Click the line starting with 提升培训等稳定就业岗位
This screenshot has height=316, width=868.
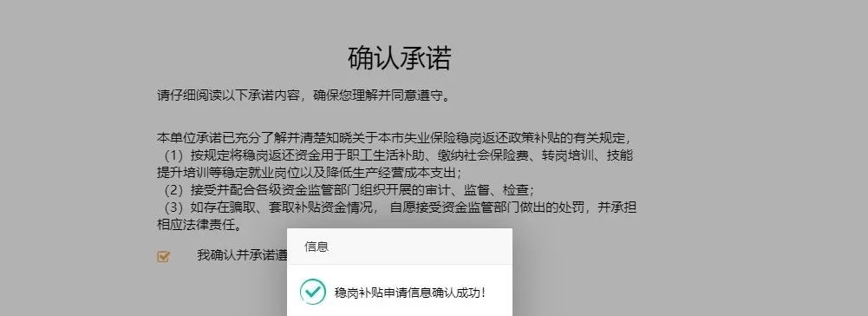pos(310,173)
